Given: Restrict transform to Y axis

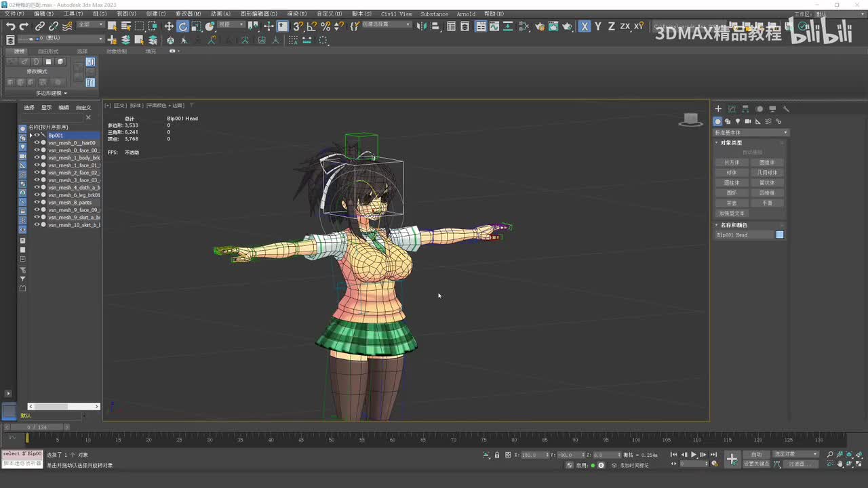Looking at the screenshot, I should click(598, 26).
